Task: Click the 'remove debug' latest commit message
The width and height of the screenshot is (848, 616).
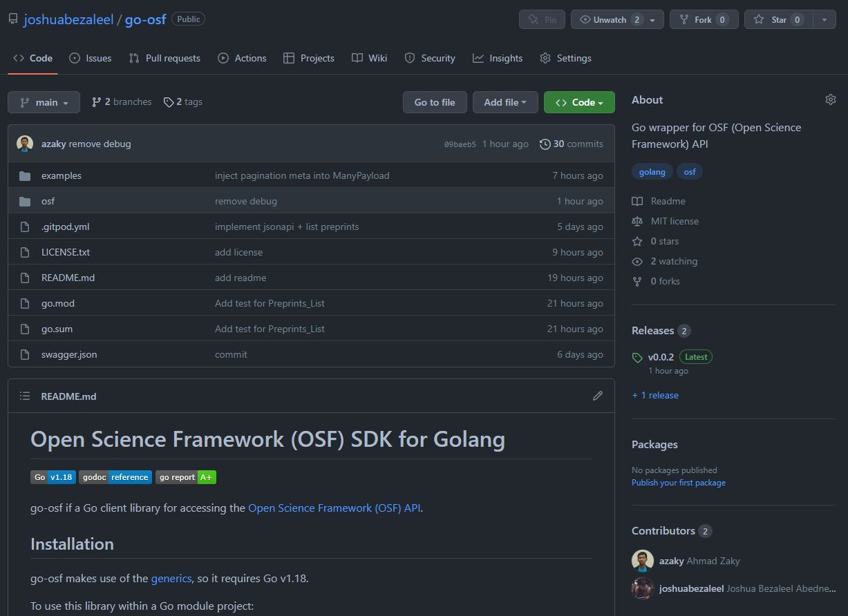Action: [100, 144]
